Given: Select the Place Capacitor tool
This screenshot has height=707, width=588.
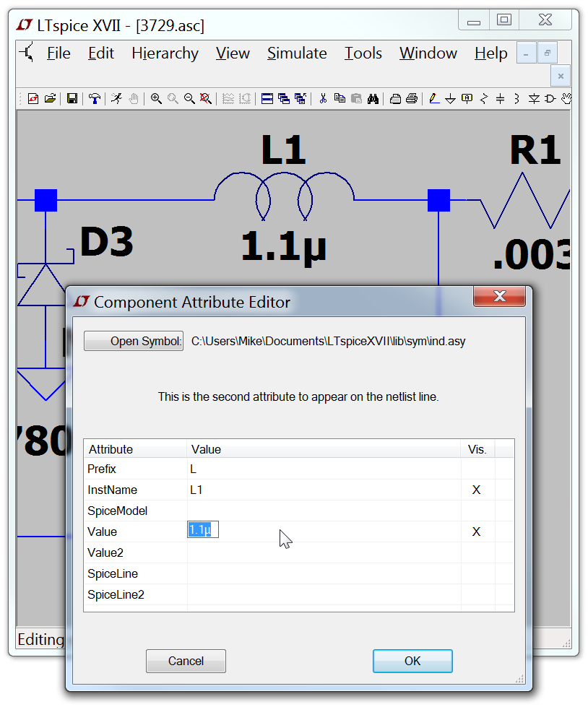Looking at the screenshot, I should coord(500,99).
